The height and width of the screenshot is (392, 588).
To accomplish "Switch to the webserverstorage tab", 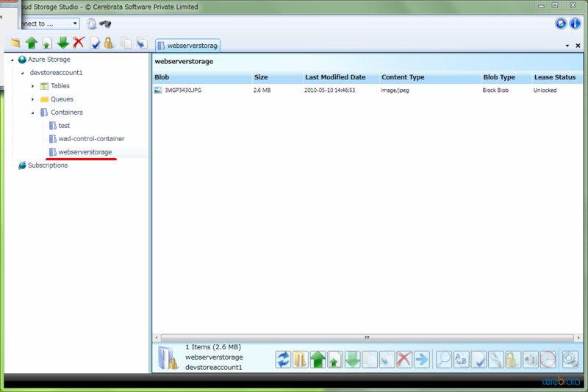I will (x=188, y=46).
